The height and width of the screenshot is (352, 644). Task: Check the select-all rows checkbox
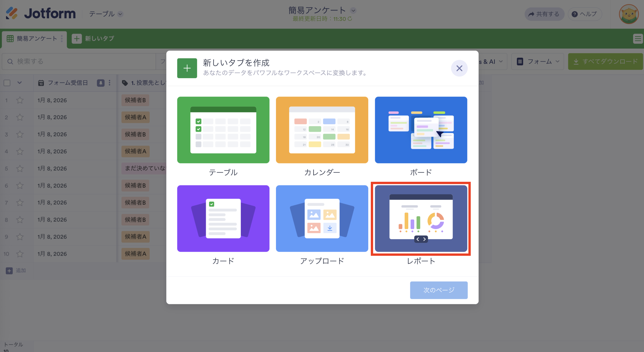pyautogui.click(x=7, y=82)
